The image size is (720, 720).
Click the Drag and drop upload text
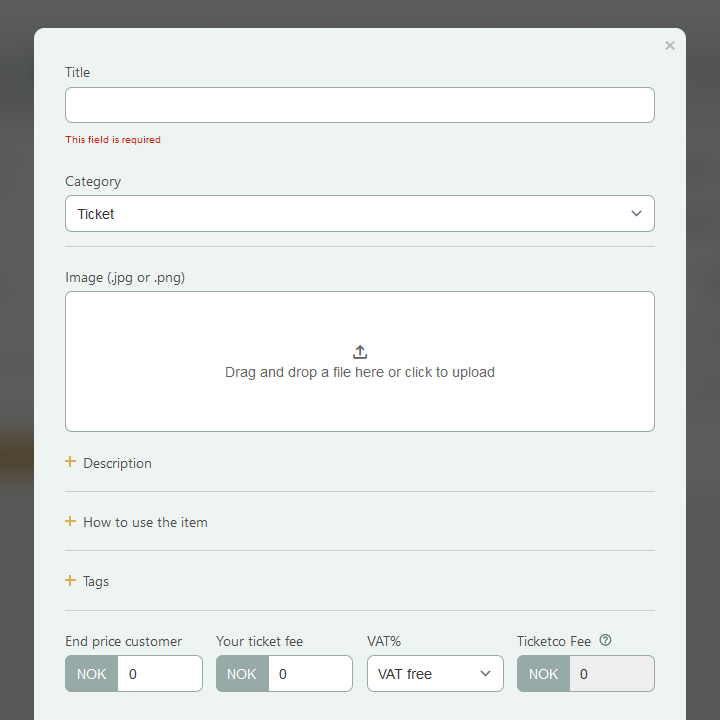[x=360, y=372]
